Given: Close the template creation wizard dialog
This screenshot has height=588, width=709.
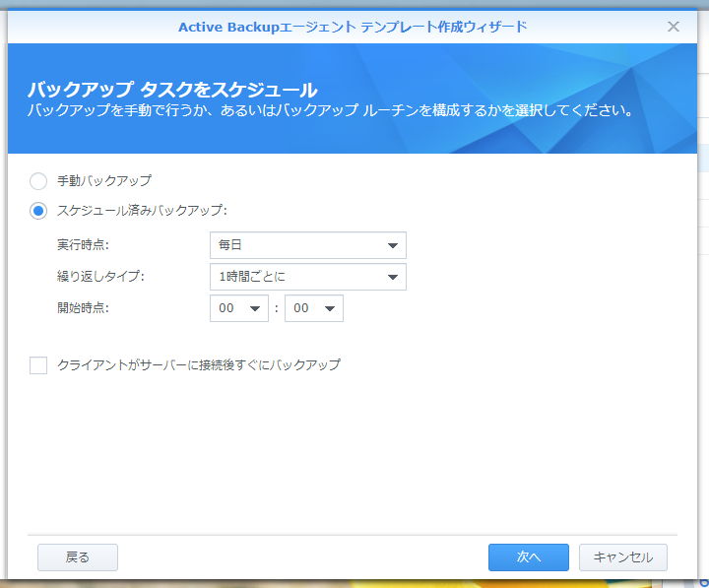Looking at the screenshot, I should pyautogui.click(x=674, y=27).
